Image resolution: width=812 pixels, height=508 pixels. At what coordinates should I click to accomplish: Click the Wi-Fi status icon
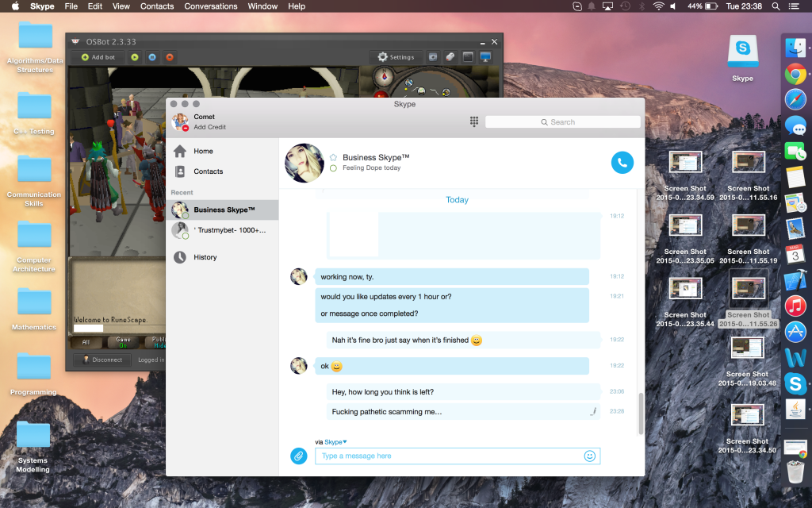click(x=658, y=6)
